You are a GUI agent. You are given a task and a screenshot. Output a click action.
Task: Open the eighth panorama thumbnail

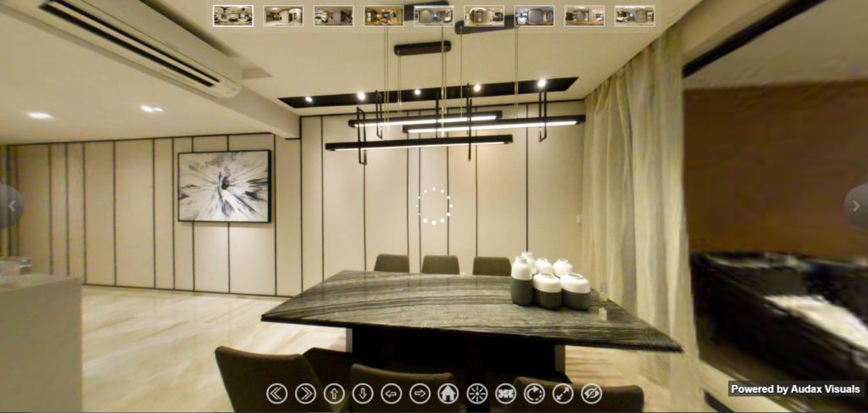pos(585,15)
